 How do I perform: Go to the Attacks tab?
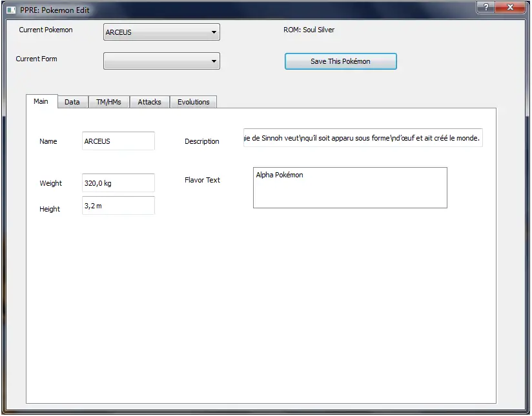pos(149,102)
